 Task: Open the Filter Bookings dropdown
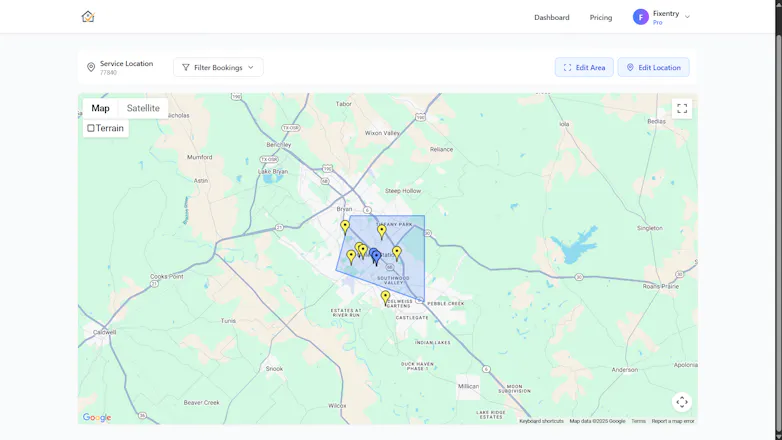[218, 67]
